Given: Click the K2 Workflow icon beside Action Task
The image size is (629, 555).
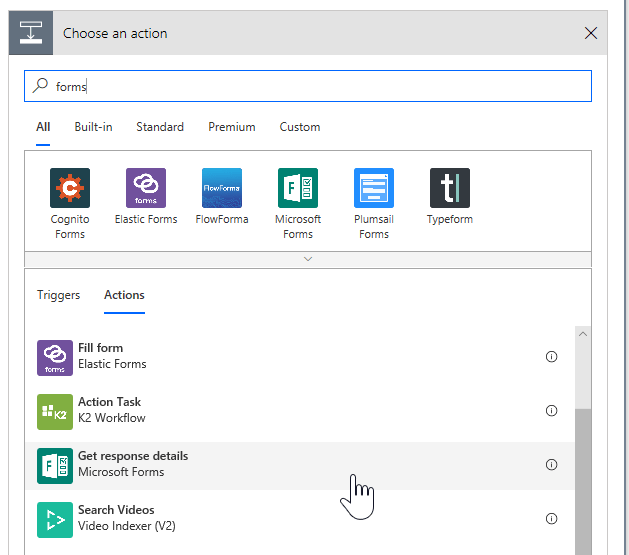Looking at the screenshot, I should point(55,412).
